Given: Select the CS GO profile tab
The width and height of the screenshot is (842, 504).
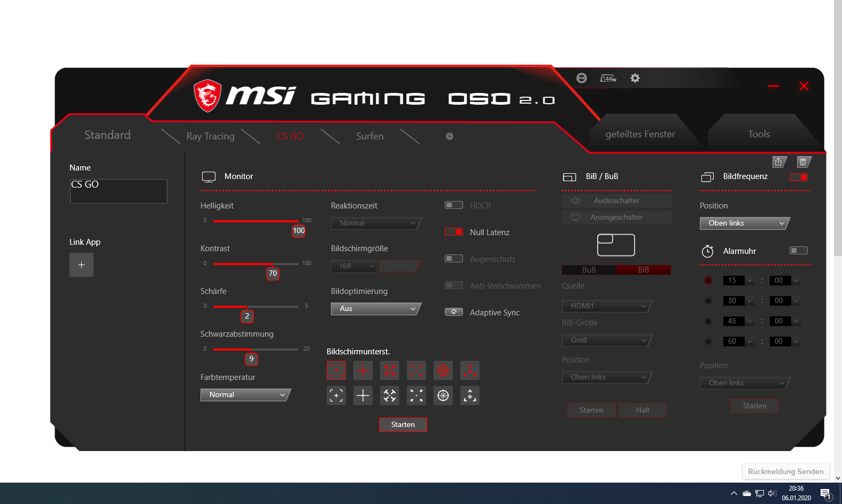Looking at the screenshot, I should click(x=290, y=136).
